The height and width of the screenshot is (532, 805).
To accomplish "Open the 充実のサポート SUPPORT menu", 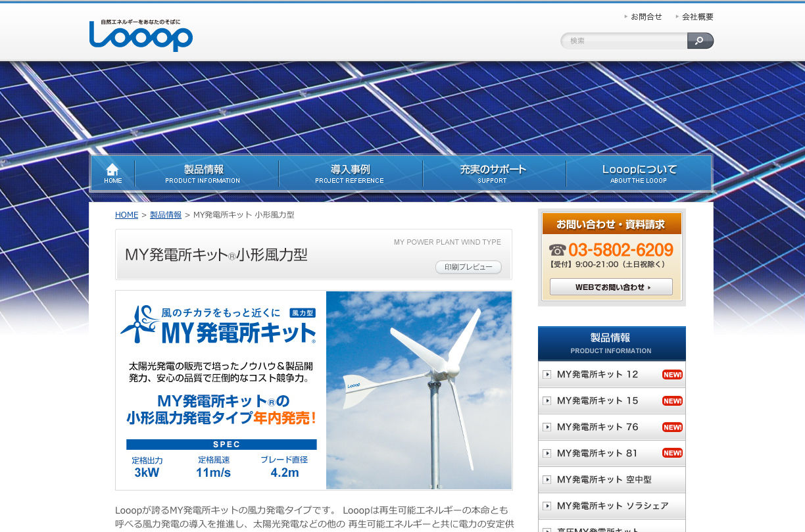I will (x=494, y=174).
